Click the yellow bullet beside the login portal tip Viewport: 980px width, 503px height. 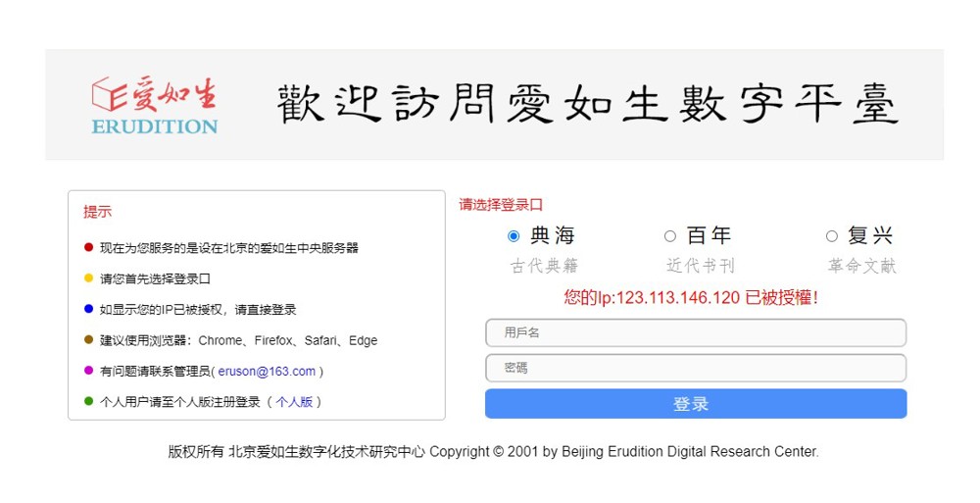click(88, 278)
